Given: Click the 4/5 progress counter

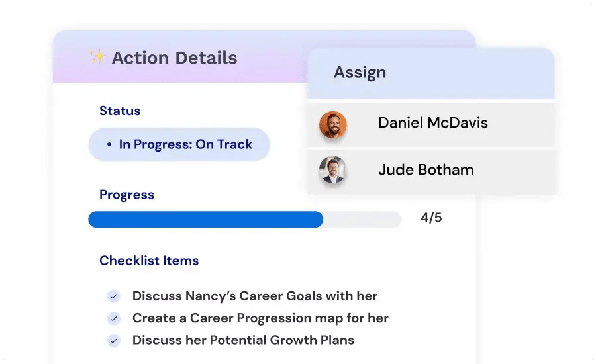Looking at the screenshot, I should pos(431,218).
